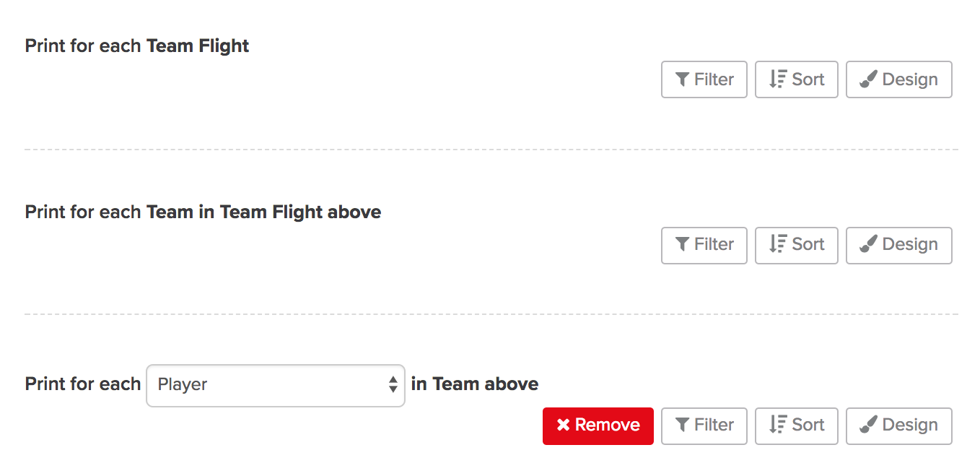The width and height of the screenshot is (980, 458).
Task: Open Filter for Team in Team Flight above
Action: click(704, 245)
